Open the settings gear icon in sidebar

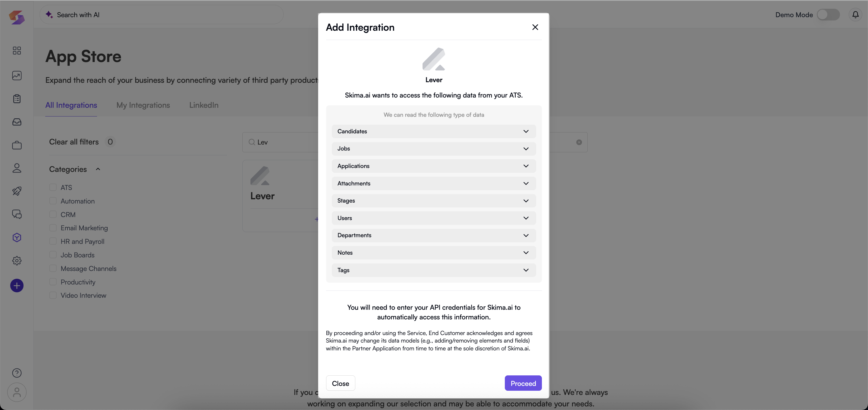coord(17,261)
